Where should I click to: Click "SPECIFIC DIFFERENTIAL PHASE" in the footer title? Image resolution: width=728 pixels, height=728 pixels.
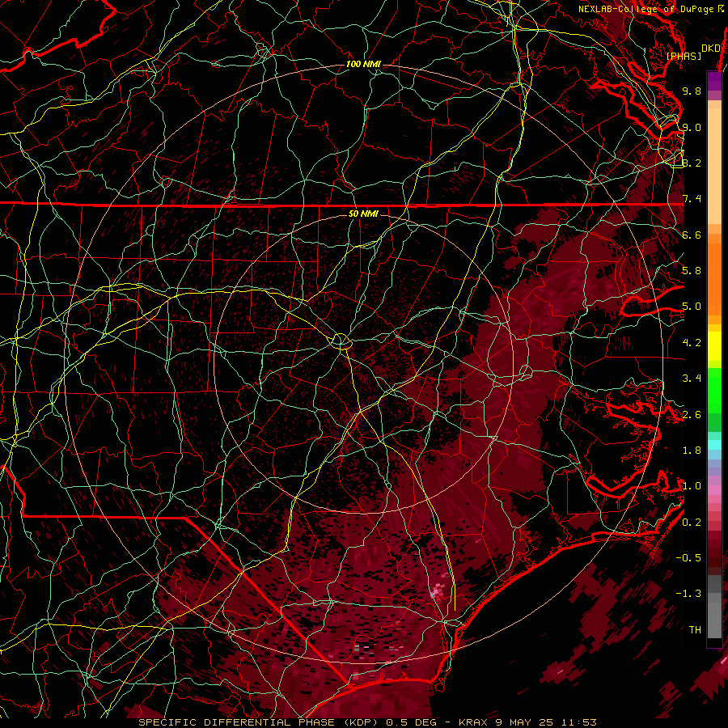(x=236, y=722)
